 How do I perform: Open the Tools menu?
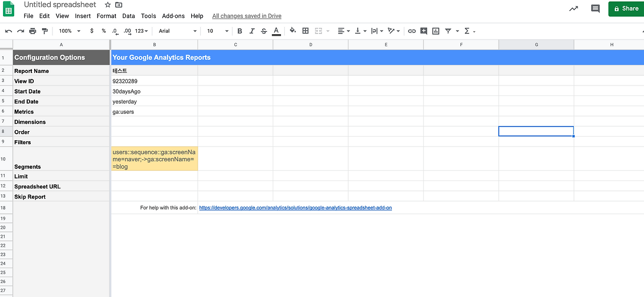point(148,16)
